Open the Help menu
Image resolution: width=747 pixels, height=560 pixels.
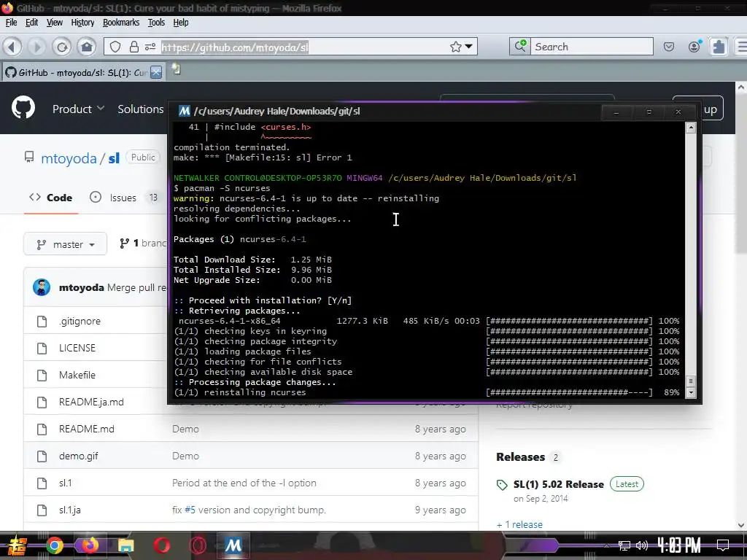point(181,23)
